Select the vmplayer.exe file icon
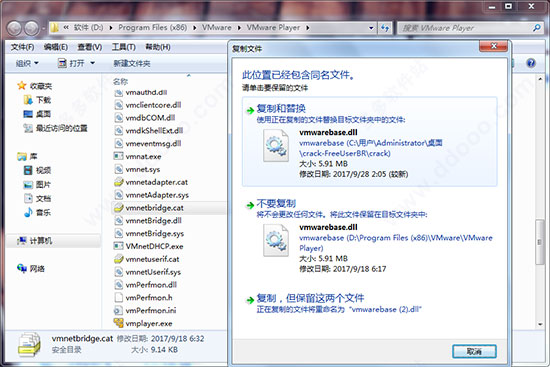The width and height of the screenshot is (550, 367). click(119, 323)
